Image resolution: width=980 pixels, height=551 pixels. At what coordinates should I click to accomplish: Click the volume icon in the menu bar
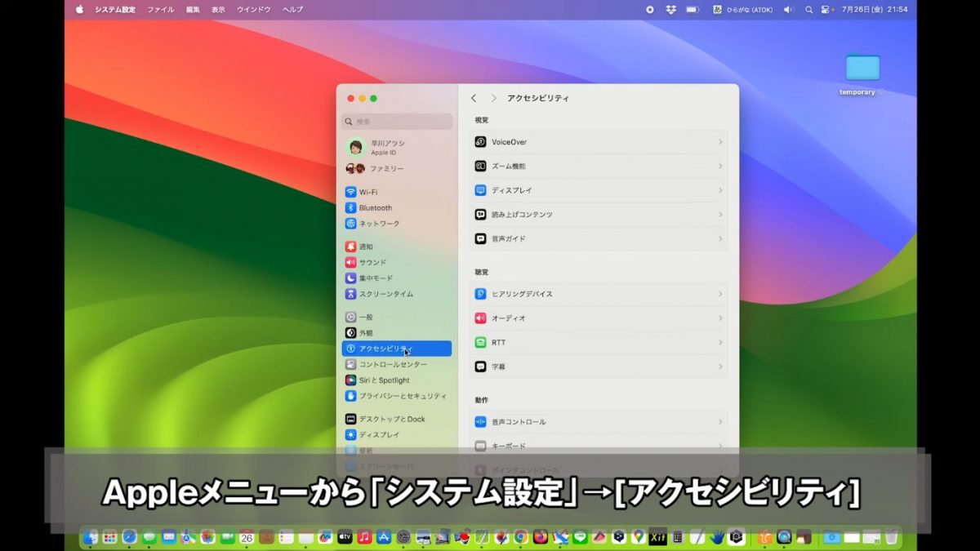pyautogui.click(x=789, y=10)
